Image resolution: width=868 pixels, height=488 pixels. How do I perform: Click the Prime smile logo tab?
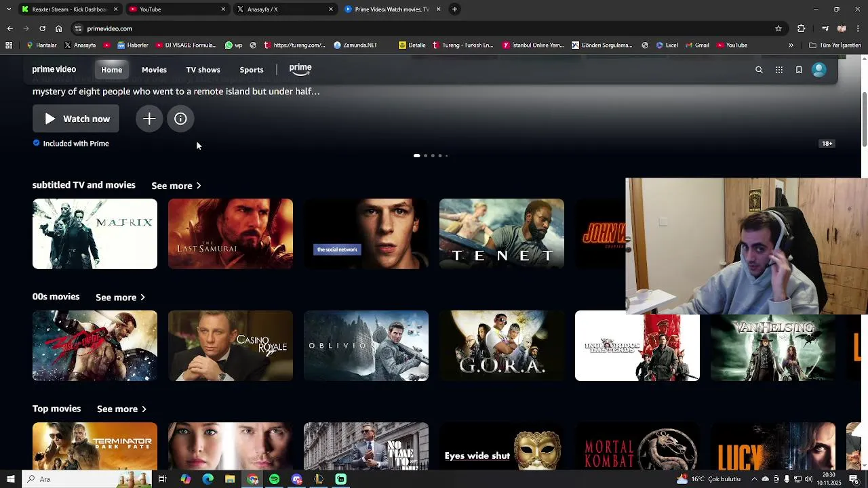pos(300,68)
